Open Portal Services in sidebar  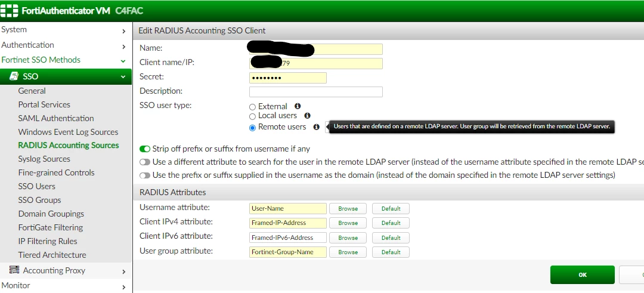[44, 104]
